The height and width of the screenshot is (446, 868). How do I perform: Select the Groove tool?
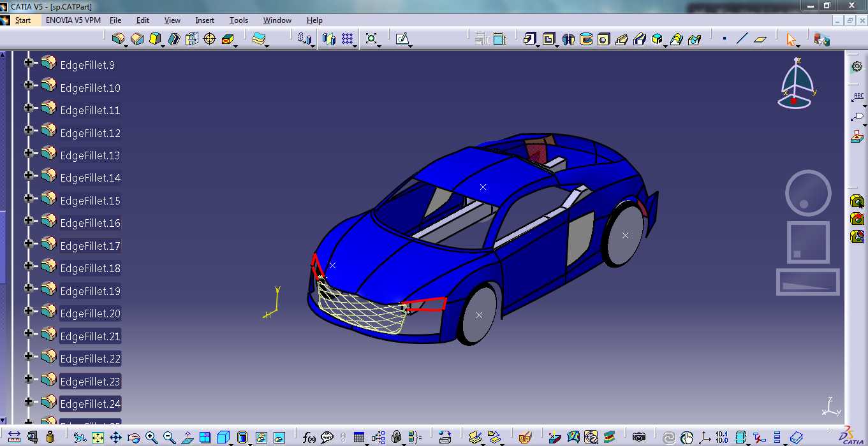(x=585, y=39)
